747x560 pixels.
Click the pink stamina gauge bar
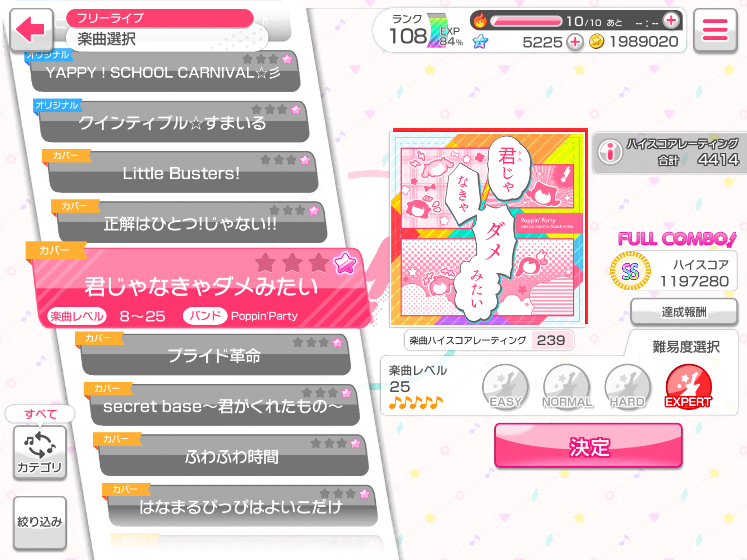(x=526, y=22)
